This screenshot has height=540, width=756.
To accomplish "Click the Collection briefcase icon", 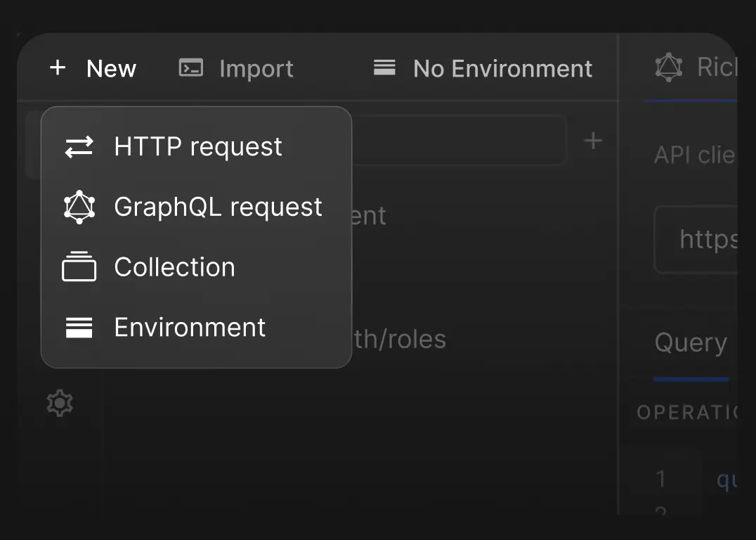I will pos(79,266).
